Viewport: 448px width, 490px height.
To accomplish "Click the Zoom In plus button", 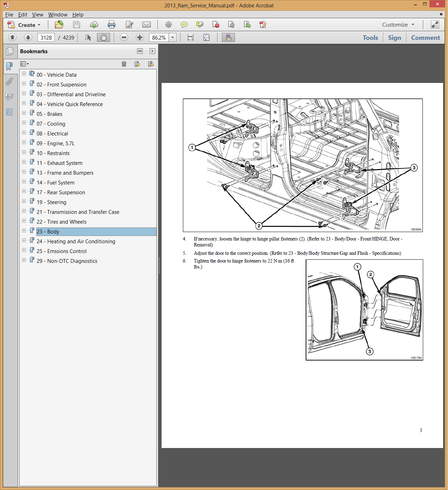I will [140, 37].
